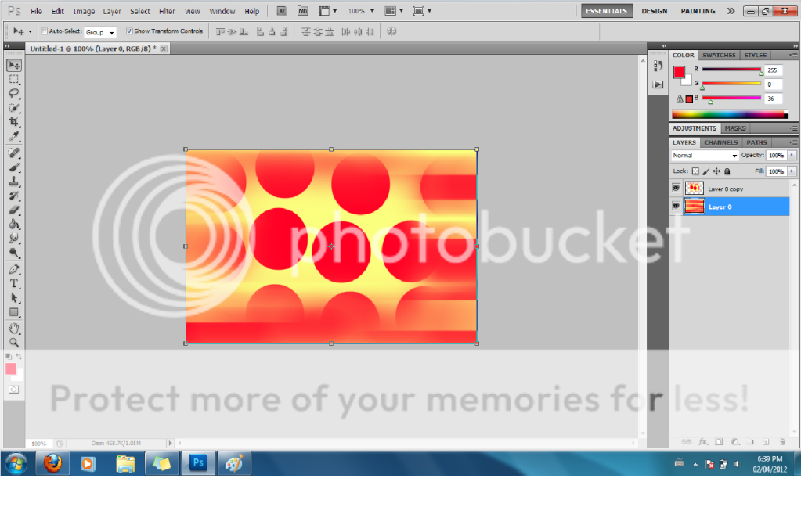Click the lock all icon in Layers

click(727, 171)
